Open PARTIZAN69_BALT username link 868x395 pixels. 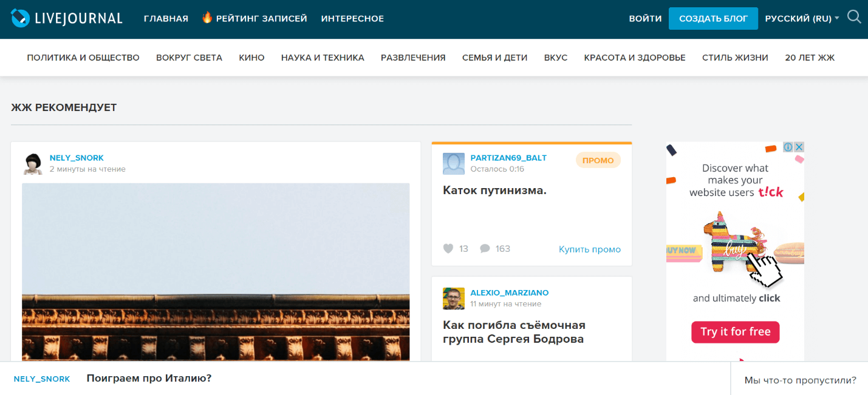(x=508, y=158)
